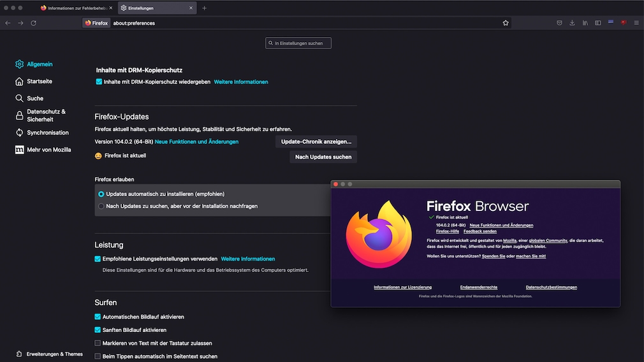Select the Einstellungen tab
644x362 pixels.
click(x=157, y=8)
